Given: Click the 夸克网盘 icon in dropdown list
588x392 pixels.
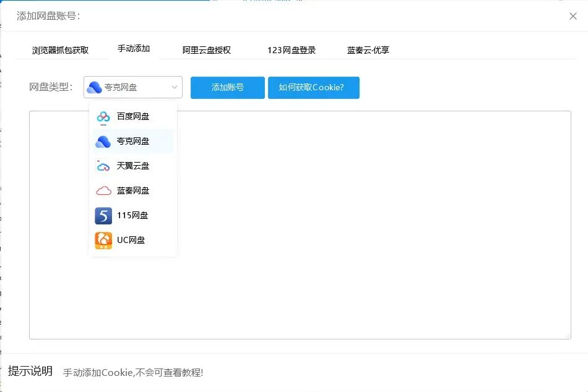Looking at the screenshot, I should (x=103, y=142).
